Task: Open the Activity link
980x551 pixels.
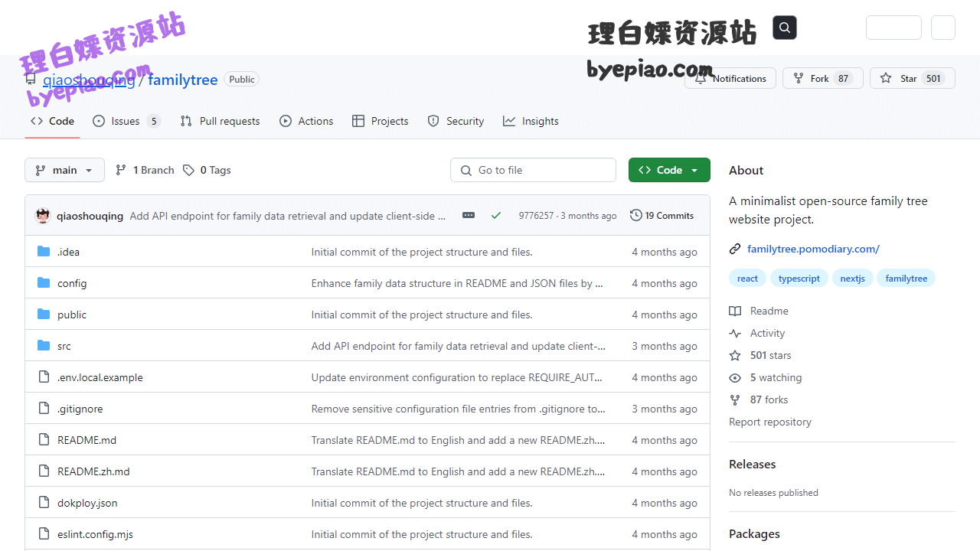Action: (757, 333)
